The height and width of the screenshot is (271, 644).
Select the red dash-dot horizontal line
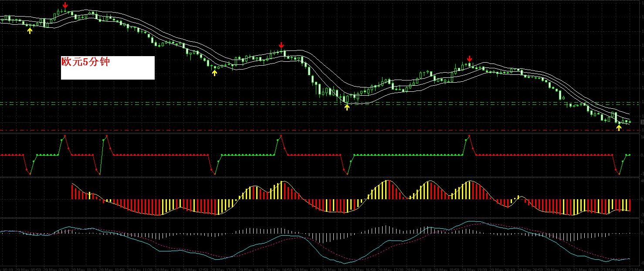(320, 130)
